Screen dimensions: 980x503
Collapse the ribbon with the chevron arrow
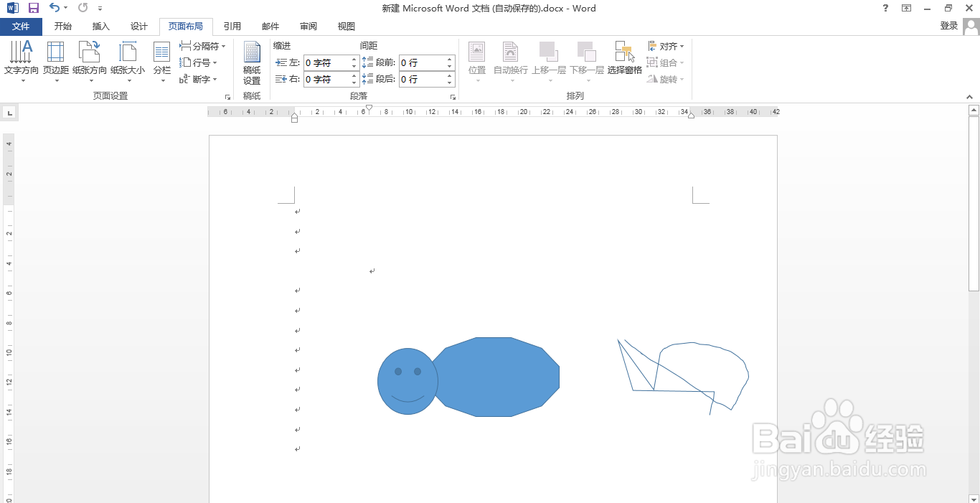click(970, 96)
